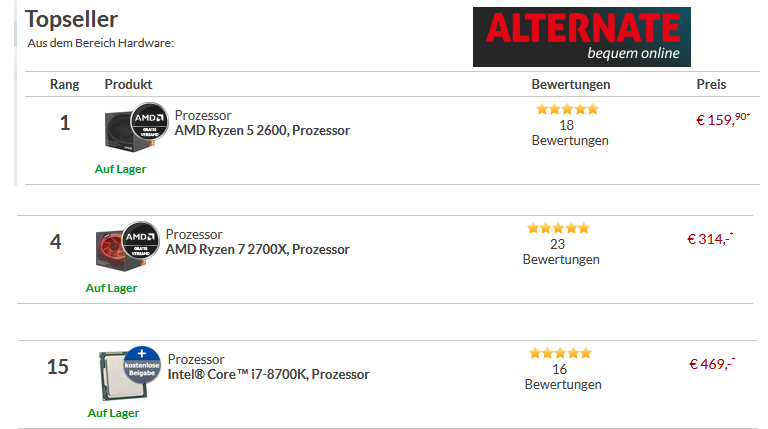This screenshot has height=429, width=768.
Task: Open the ALTERNATE bequem online banner
Action: [581, 37]
